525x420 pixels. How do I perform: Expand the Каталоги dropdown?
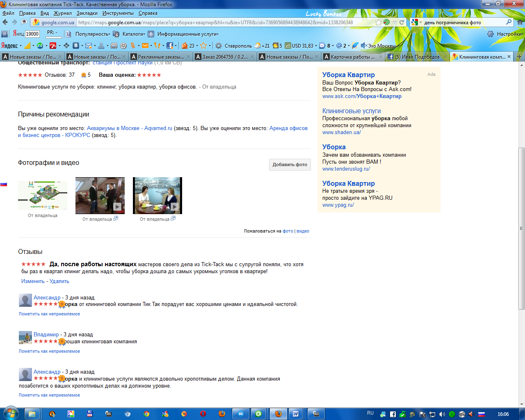[134, 34]
